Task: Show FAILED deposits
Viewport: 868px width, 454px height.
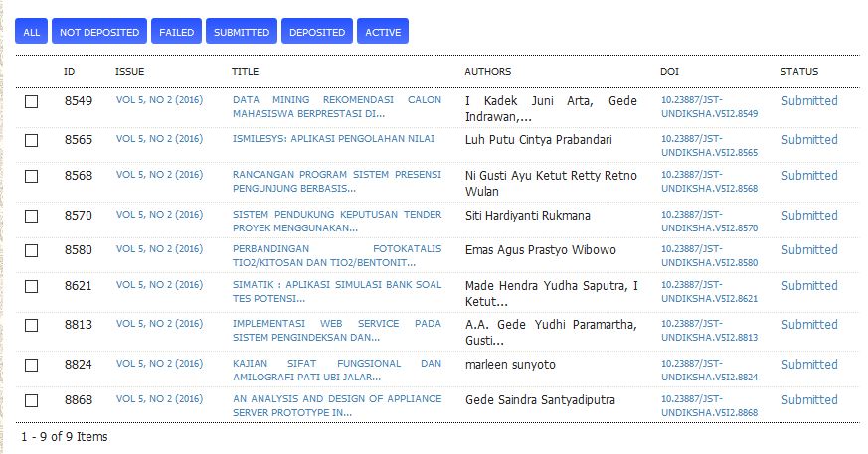Action: 177,32
